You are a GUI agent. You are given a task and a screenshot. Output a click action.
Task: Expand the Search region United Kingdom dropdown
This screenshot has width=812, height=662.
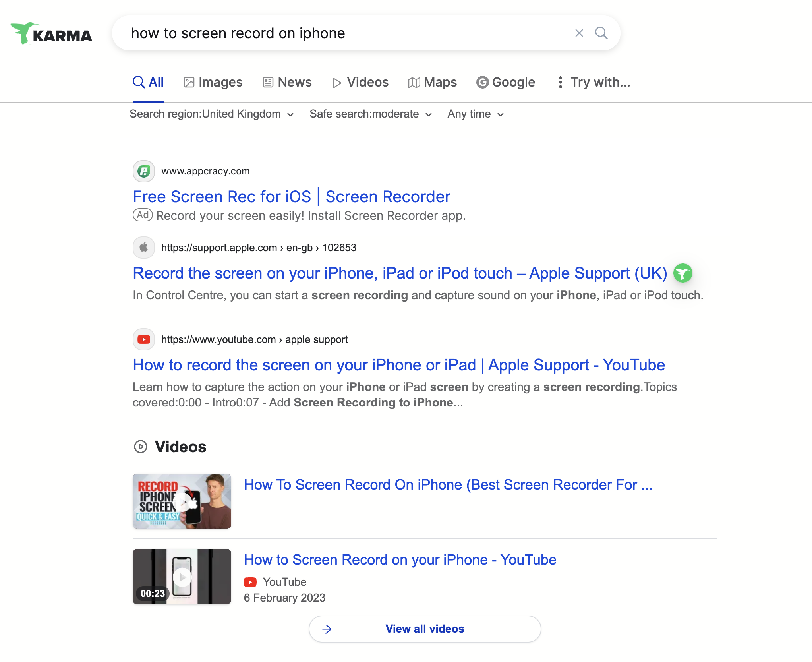(212, 114)
